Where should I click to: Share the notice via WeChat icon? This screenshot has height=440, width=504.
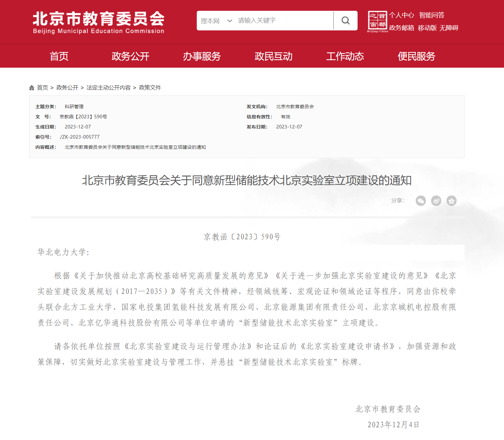click(x=421, y=201)
